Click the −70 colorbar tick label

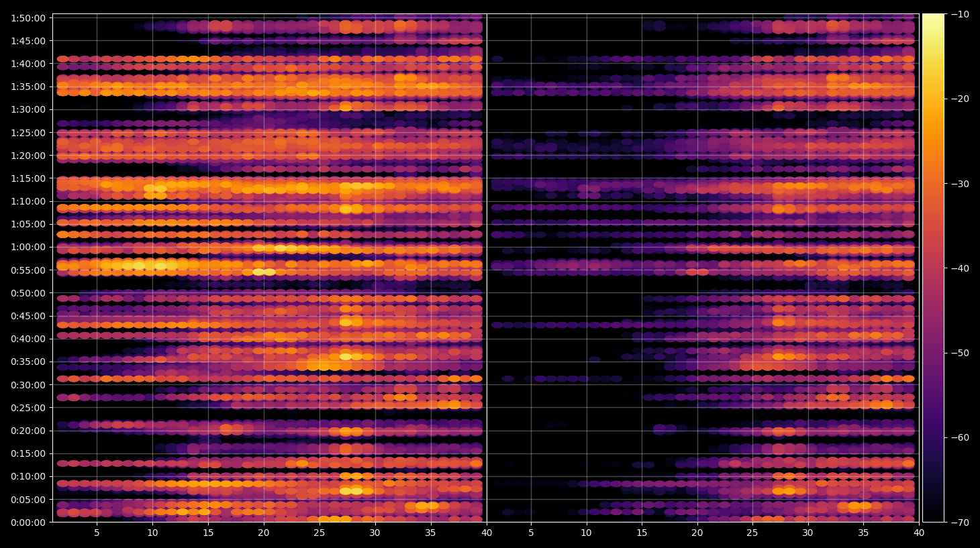[960, 523]
